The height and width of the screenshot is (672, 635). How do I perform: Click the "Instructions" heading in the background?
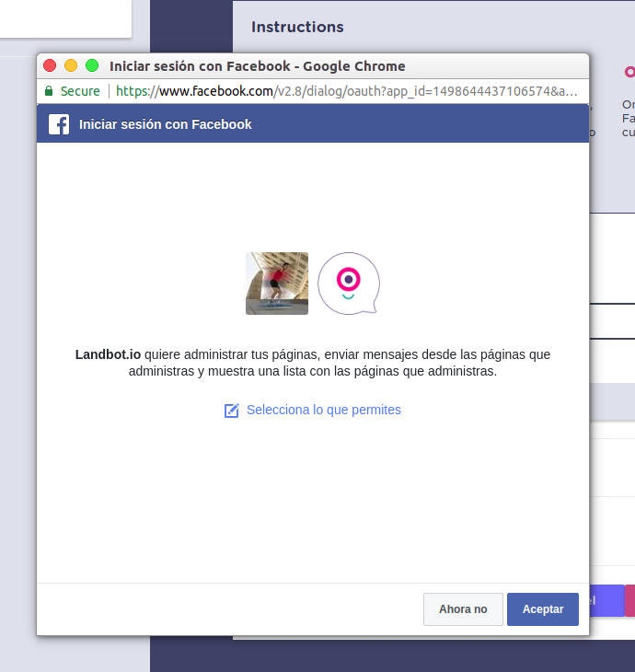pyautogui.click(x=297, y=27)
